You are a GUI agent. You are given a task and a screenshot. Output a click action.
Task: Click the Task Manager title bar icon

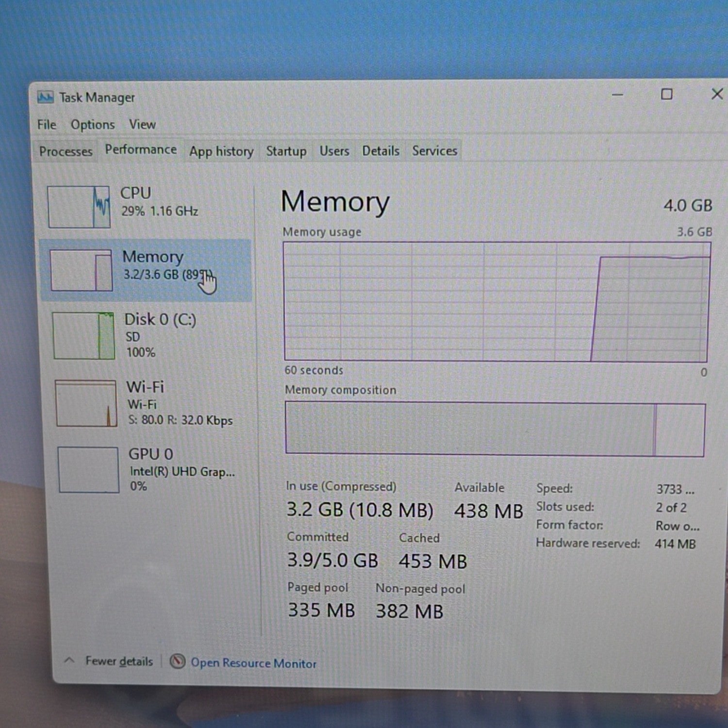click(46, 98)
